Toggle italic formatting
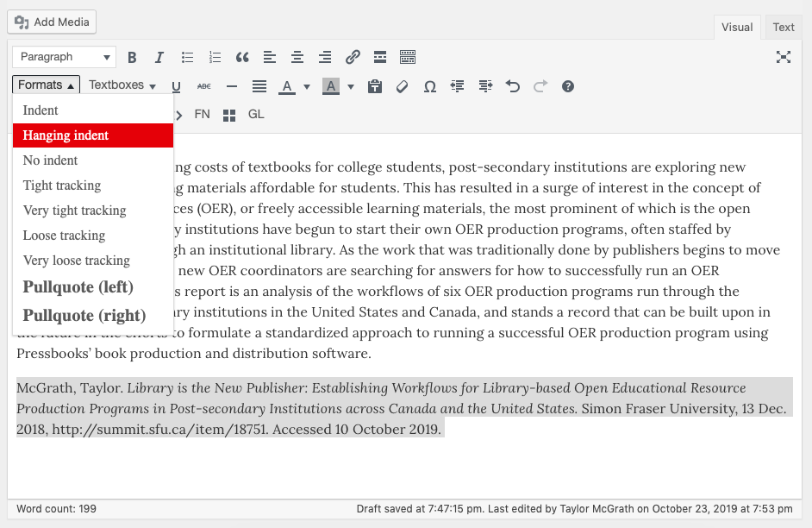 click(159, 58)
